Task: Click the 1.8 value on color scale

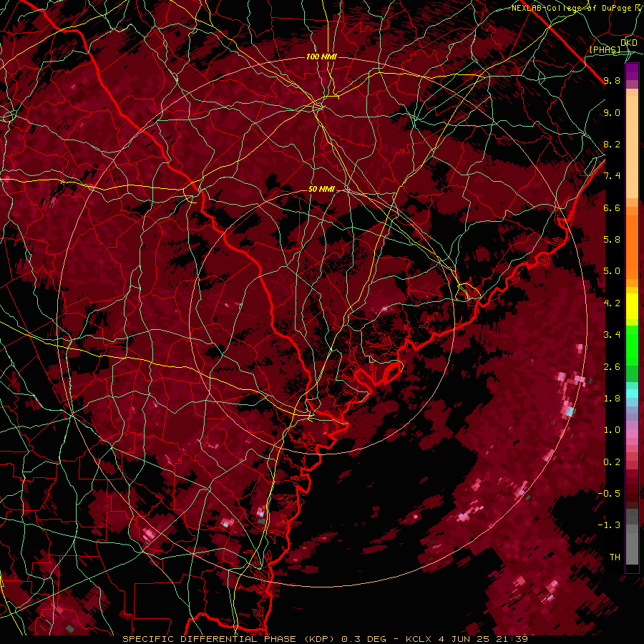Action: click(x=612, y=399)
